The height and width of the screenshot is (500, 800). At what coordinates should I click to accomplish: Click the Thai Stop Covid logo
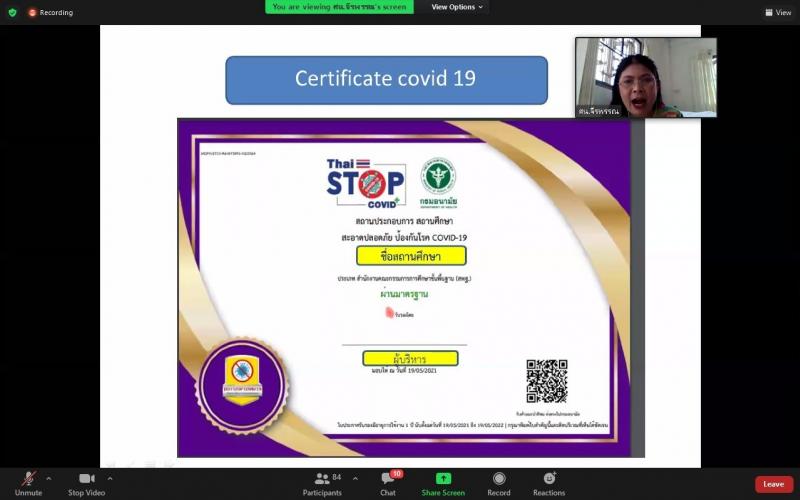(x=366, y=183)
